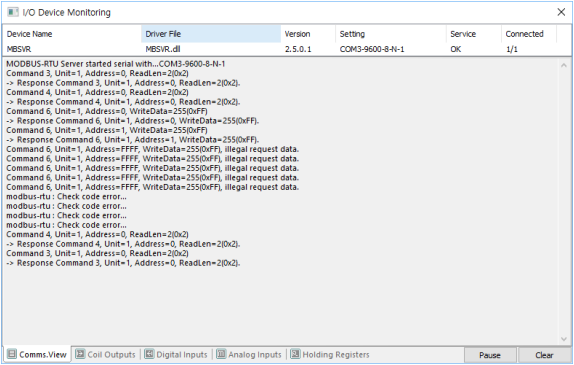Image resolution: width=574 pixels, height=365 pixels.
Task: Sort by Device Name column header
Action: coord(72,34)
